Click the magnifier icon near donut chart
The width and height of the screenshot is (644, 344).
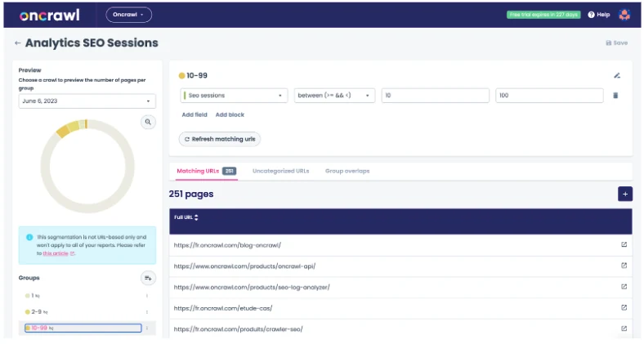pos(148,122)
